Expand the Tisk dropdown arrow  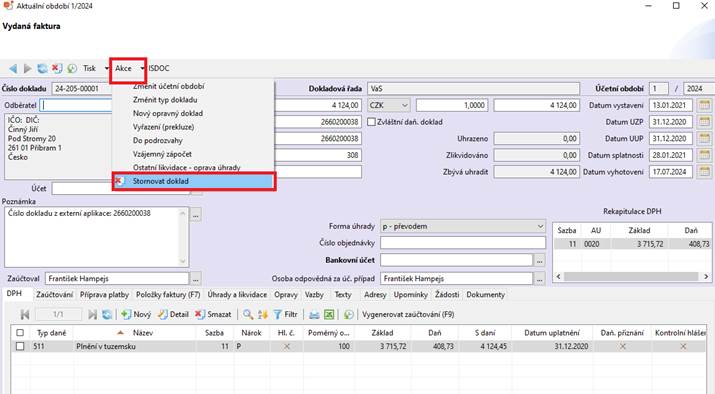[107, 68]
